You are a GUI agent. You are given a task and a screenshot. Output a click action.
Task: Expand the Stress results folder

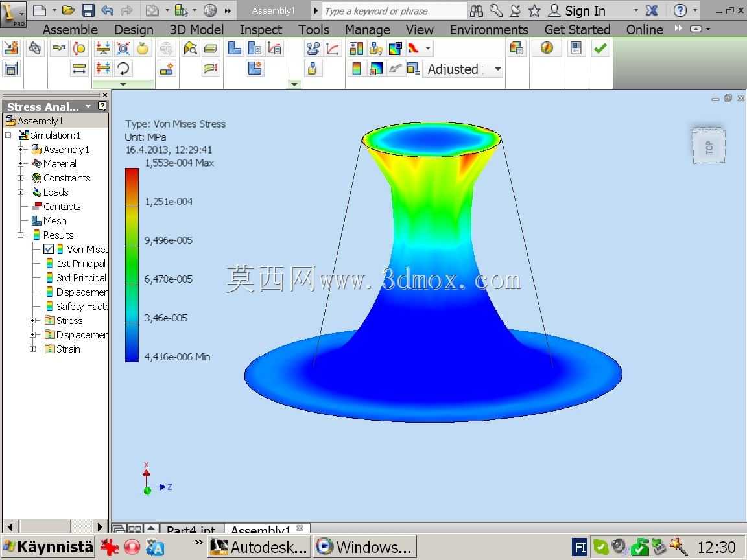click(33, 320)
